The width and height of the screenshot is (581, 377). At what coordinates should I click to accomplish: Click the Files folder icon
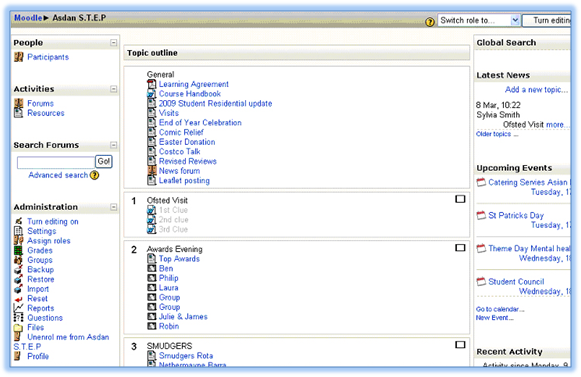point(19,327)
